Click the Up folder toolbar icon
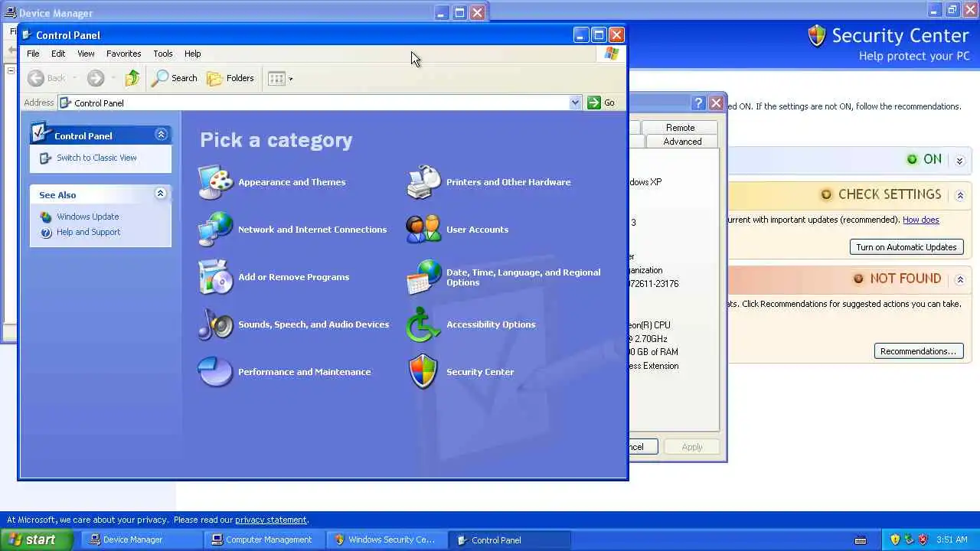The image size is (980, 551). tap(132, 78)
